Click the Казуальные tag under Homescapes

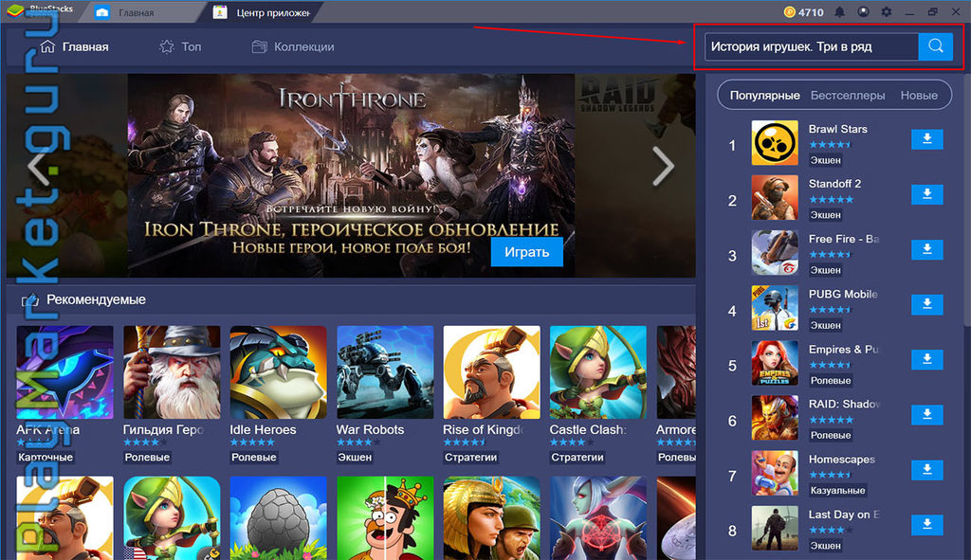pos(838,491)
